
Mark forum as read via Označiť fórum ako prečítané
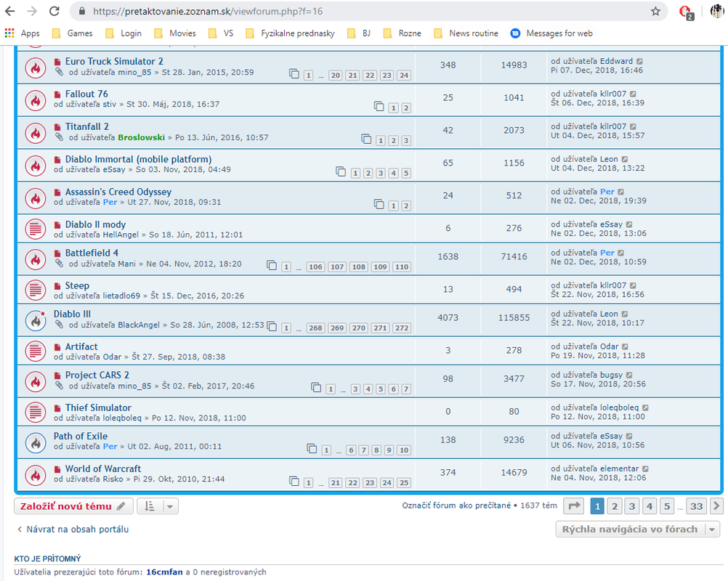456,505
